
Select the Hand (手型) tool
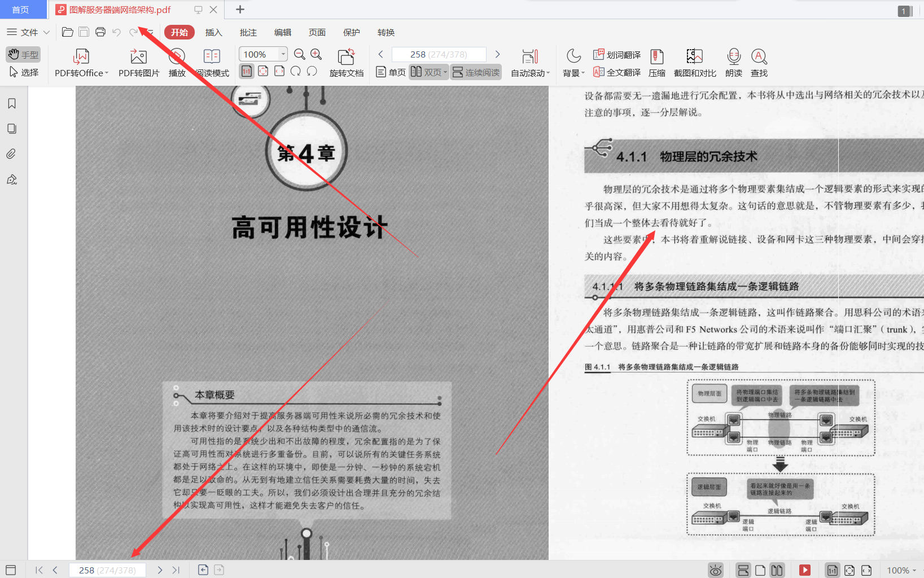pos(23,55)
